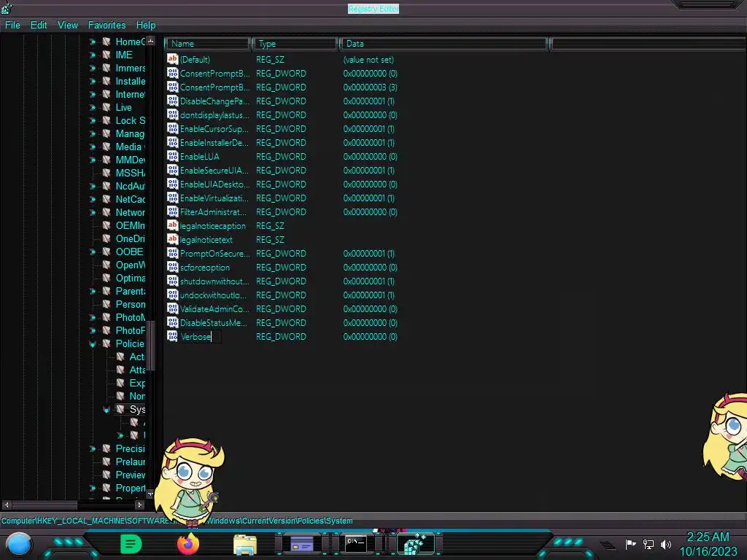Image resolution: width=747 pixels, height=560 pixels.
Task: Select the DisableStatusMe... value icon
Action: (x=172, y=322)
